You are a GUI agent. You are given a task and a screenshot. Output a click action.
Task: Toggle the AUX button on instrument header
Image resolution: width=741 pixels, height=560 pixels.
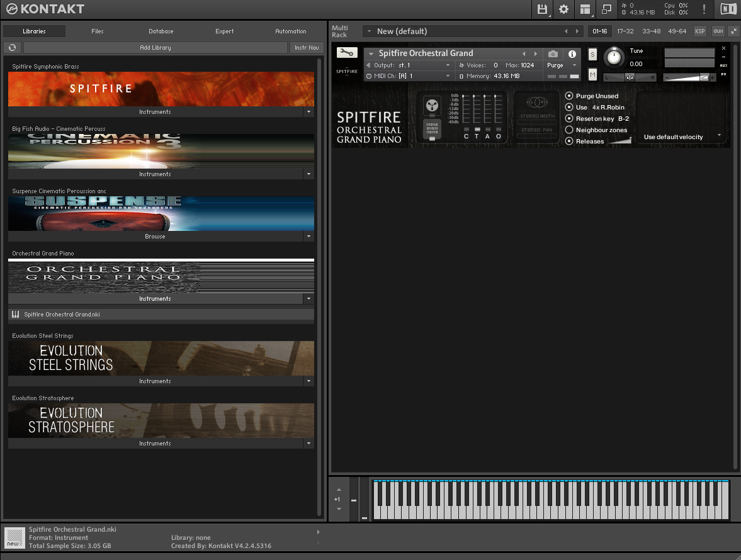723,65
